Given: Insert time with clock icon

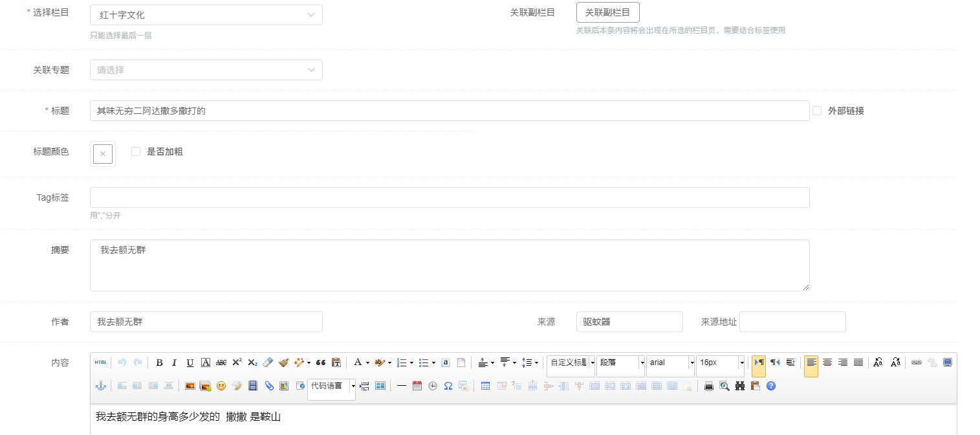Looking at the screenshot, I should (432, 386).
